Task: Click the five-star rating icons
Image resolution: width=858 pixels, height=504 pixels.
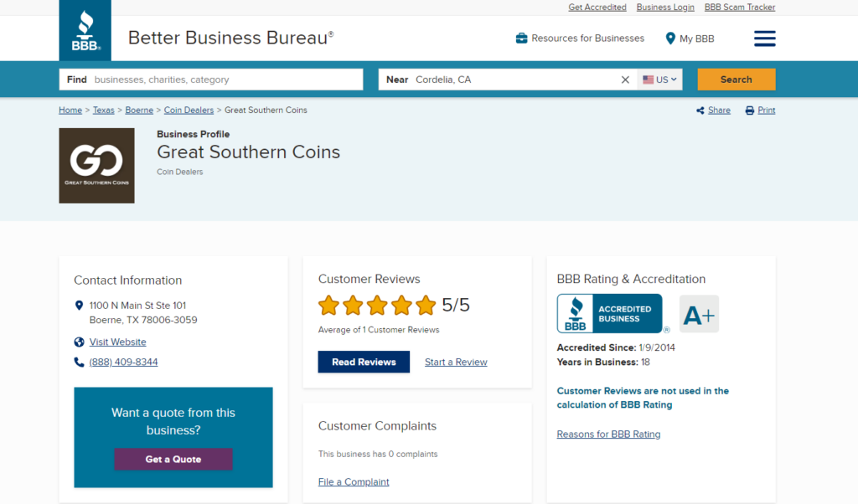Action: pyautogui.click(x=377, y=305)
